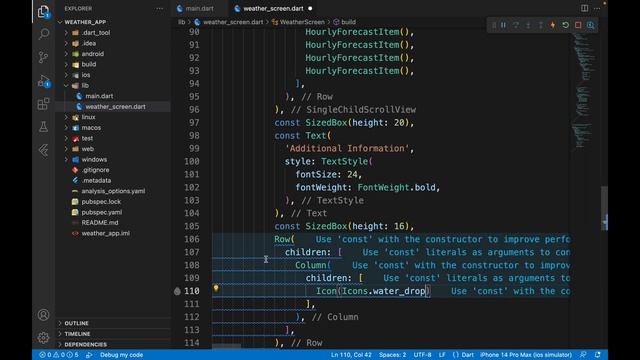Open the Accounts menu icon
The image size is (640, 360).
(x=43, y=315)
